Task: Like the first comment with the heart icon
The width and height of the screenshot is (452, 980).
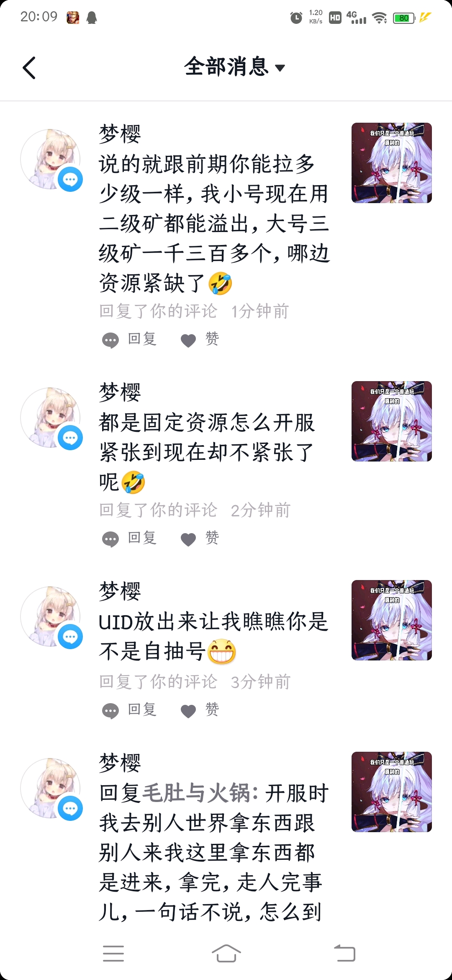Action: (x=188, y=340)
